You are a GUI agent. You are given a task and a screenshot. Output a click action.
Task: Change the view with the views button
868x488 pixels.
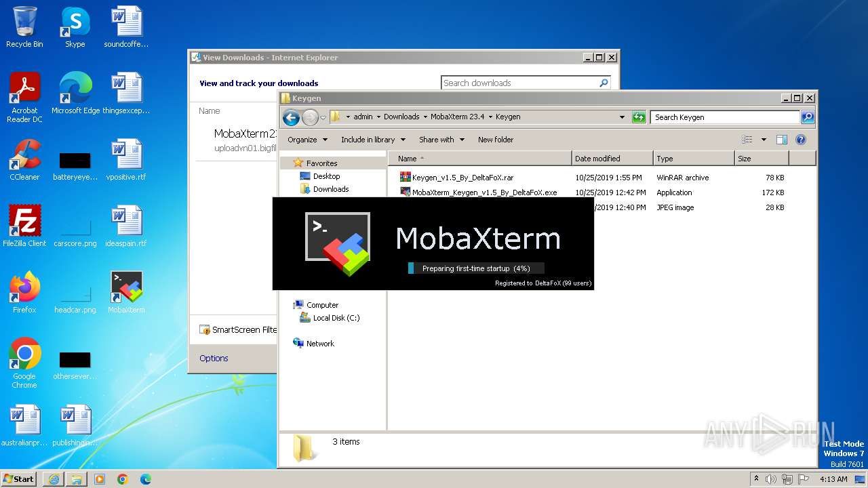click(747, 140)
